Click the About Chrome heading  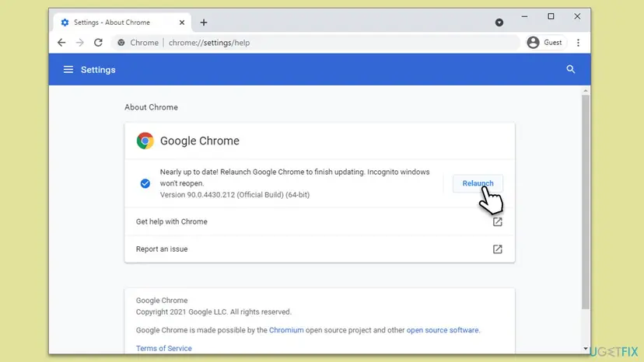pyautogui.click(x=151, y=107)
